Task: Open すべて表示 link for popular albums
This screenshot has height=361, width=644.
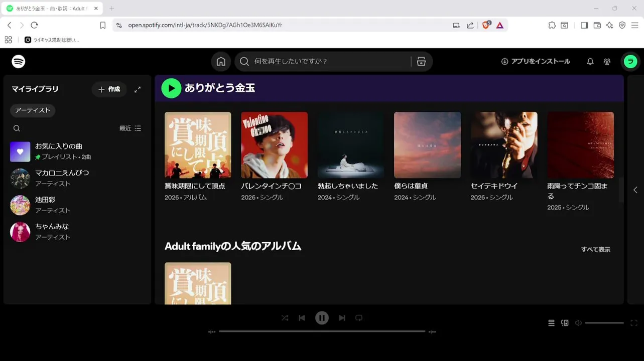Action: [596, 249]
